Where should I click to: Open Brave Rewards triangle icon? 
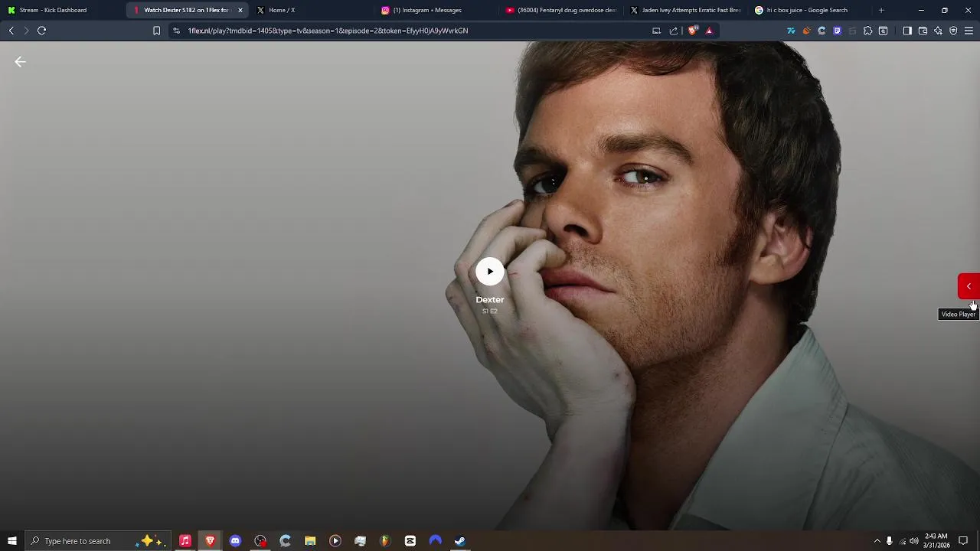click(x=709, y=31)
